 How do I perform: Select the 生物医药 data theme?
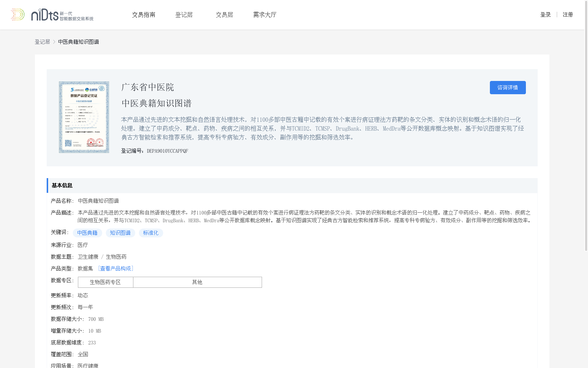point(116,257)
